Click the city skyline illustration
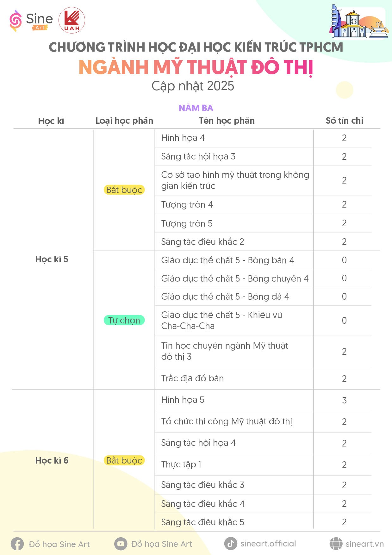The width and height of the screenshot is (392, 555). (x=358, y=22)
